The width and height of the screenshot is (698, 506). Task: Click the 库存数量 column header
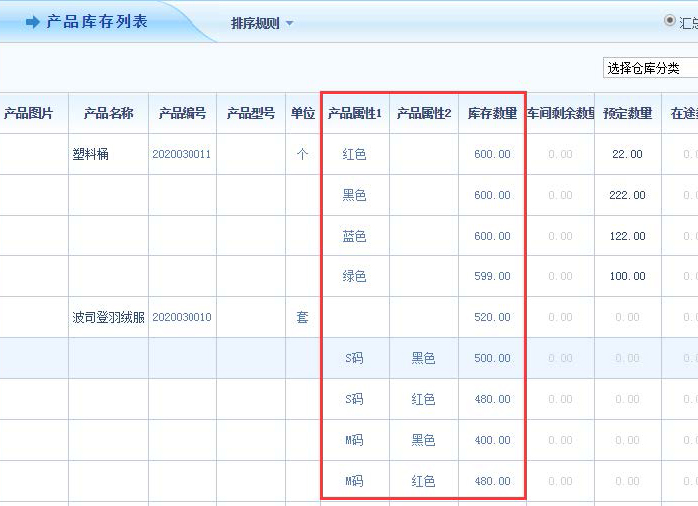(x=492, y=113)
